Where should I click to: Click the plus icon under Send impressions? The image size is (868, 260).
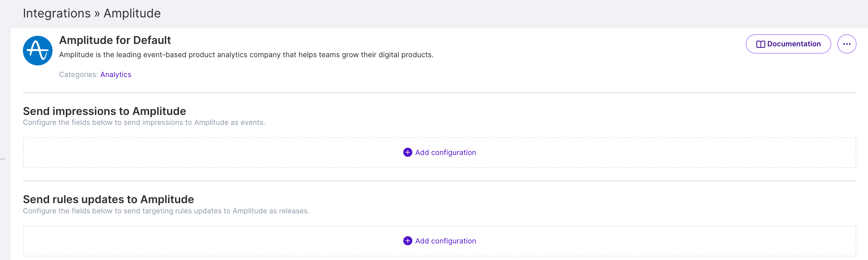pyautogui.click(x=407, y=153)
